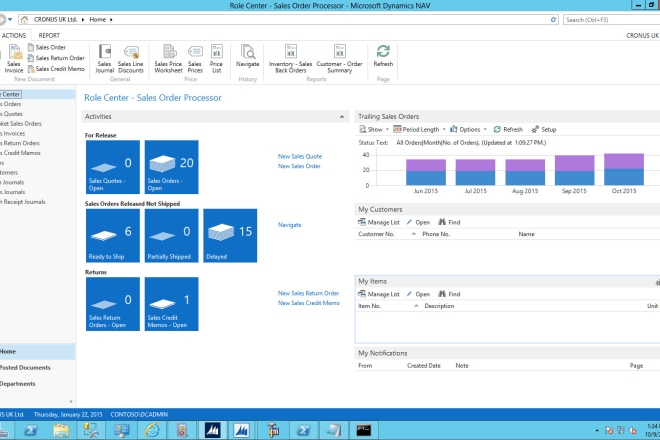Open Sales Return Orders - Open tile
Image resolution: width=660 pixels, height=440 pixels.
(113, 304)
